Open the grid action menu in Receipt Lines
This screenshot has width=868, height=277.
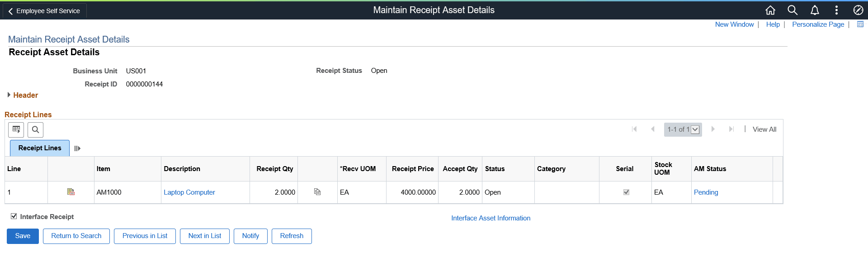click(16, 129)
